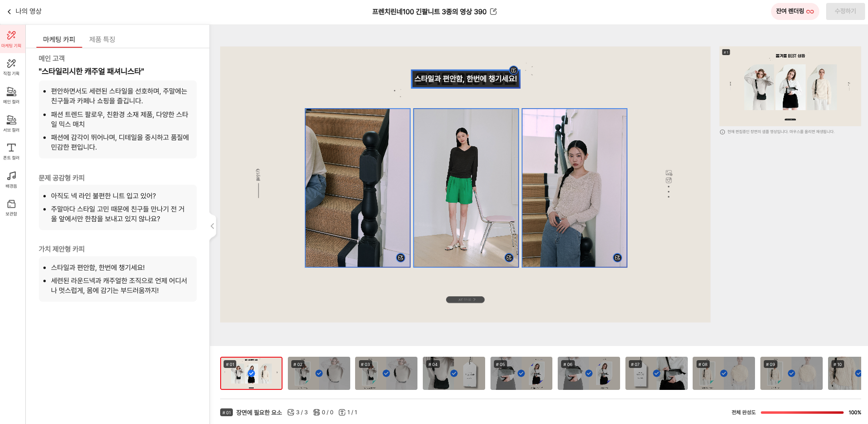Open the 폰트 컬러 text tool
The image size is (868, 424).
click(x=11, y=151)
